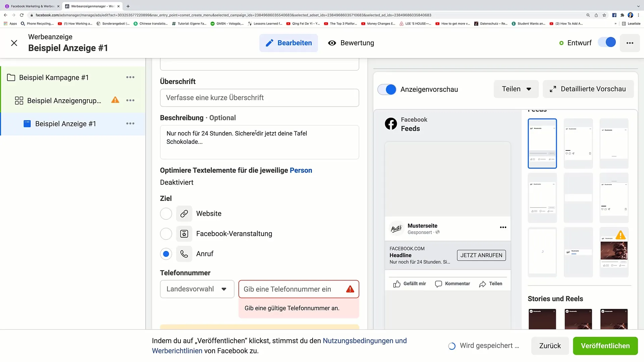This screenshot has width=644, height=362.
Task: Click the three-dot menu icon on Beispiel Anzeige #1
Action: point(130,124)
